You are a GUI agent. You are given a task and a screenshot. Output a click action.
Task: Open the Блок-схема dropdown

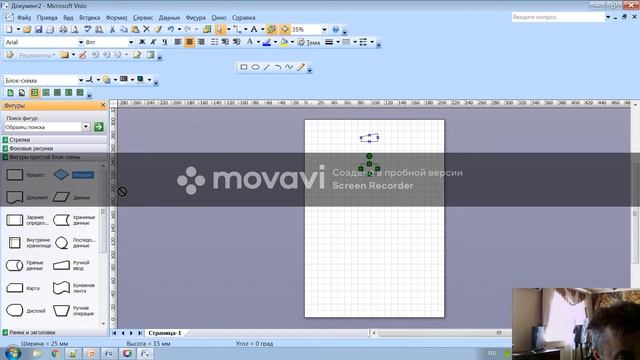coord(81,80)
